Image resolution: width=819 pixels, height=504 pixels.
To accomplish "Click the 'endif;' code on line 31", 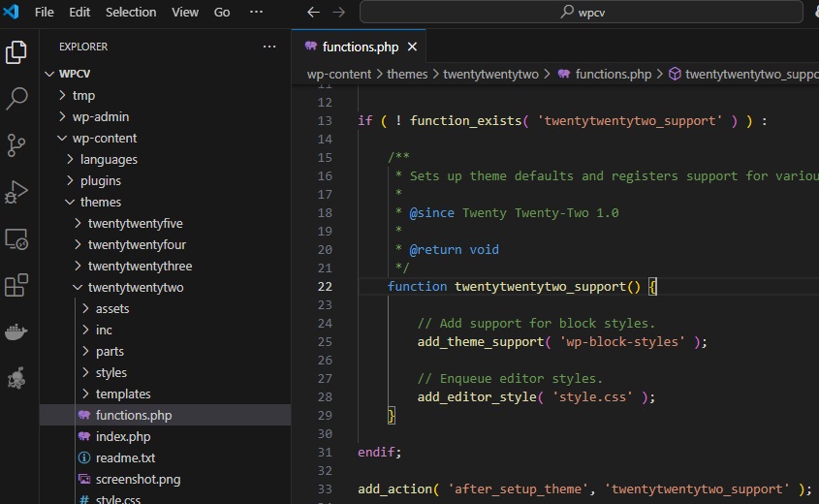I will click(x=379, y=453).
